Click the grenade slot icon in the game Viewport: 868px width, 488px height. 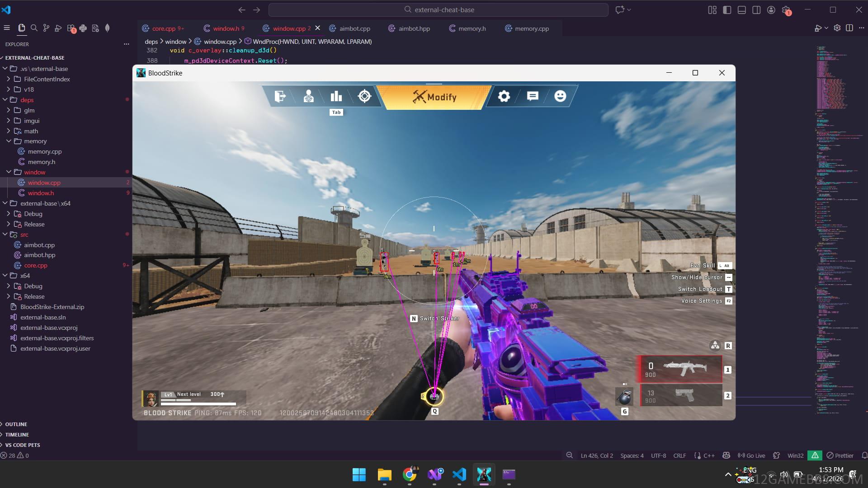coord(624,397)
